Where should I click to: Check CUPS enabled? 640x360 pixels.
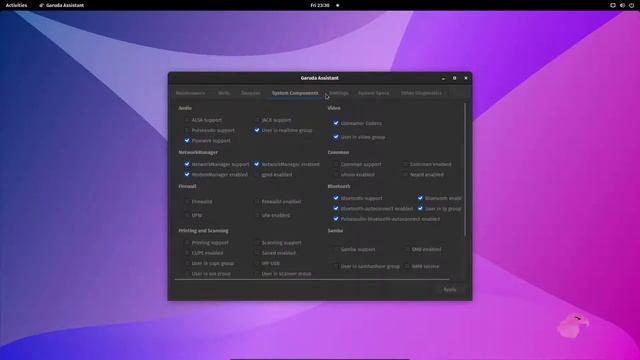tap(187, 253)
